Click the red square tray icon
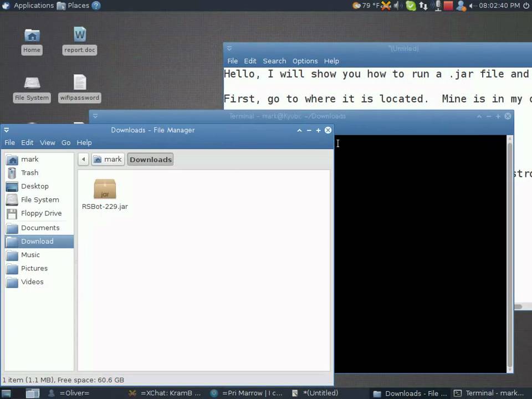This screenshot has width=532, height=399. click(x=448, y=6)
